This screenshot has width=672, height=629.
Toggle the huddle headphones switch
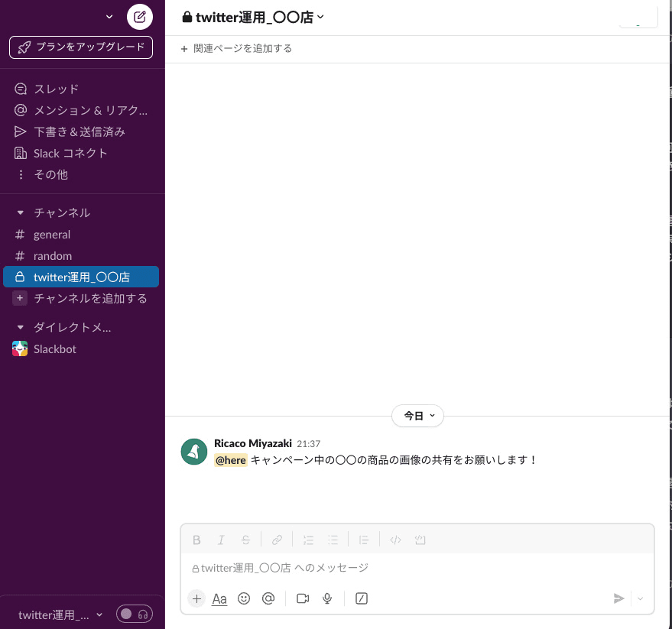[x=135, y=614]
